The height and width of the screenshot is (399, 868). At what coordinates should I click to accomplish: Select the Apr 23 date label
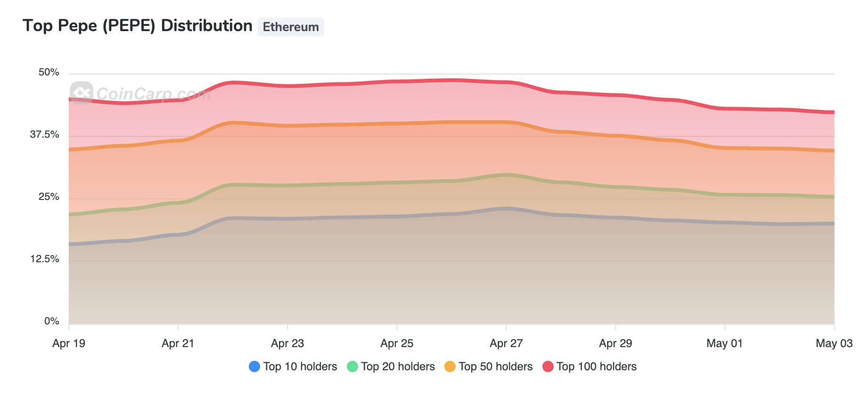287,343
